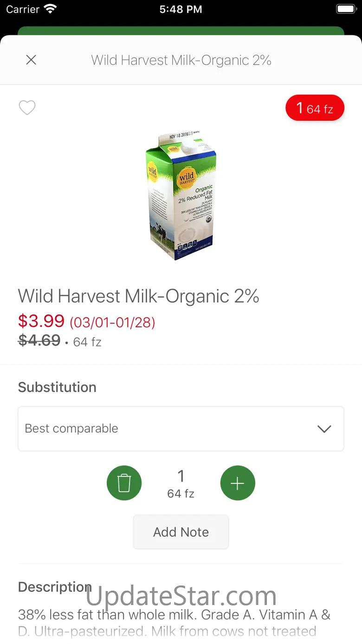Viewport: 362px width, 644px height.
Task: Tap the battery icon in status bar
Action: [x=346, y=9]
